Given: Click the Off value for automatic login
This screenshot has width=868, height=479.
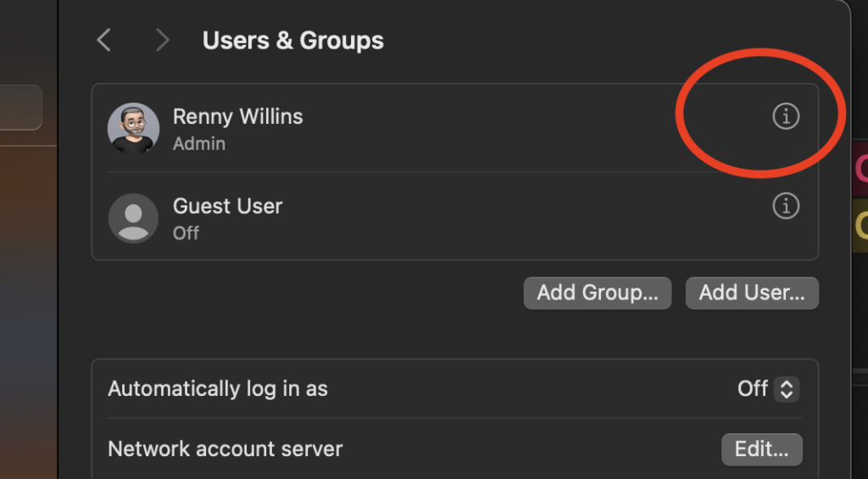Looking at the screenshot, I should (x=753, y=389).
